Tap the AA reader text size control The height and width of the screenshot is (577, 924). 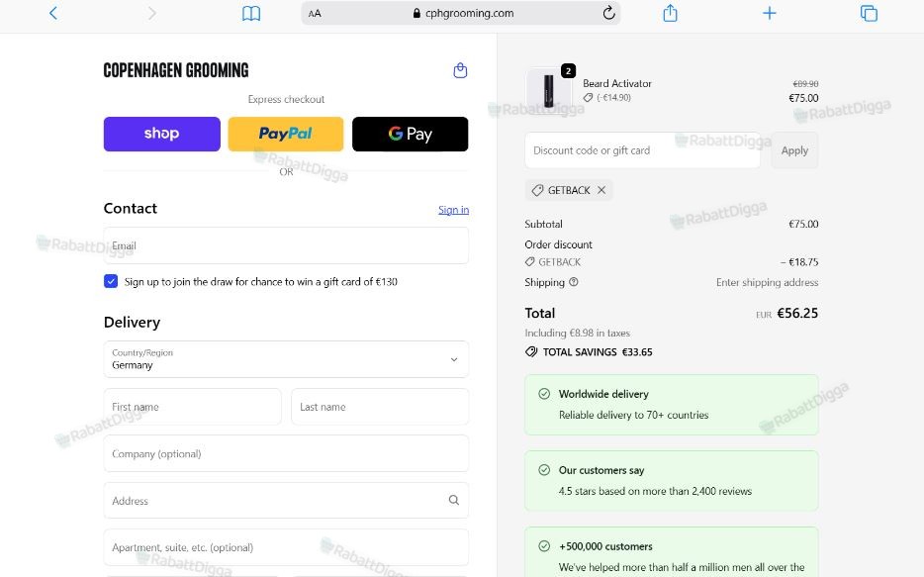(x=315, y=13)
